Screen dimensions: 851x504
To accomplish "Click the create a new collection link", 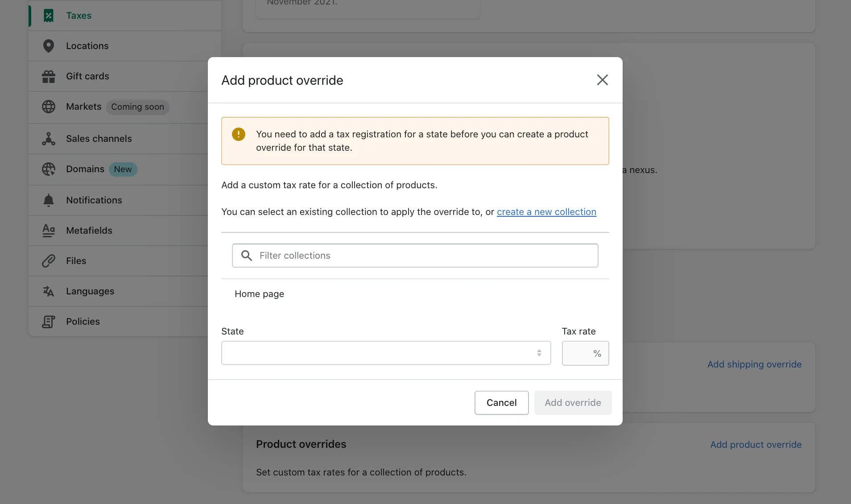I will [x=546, y=212].
